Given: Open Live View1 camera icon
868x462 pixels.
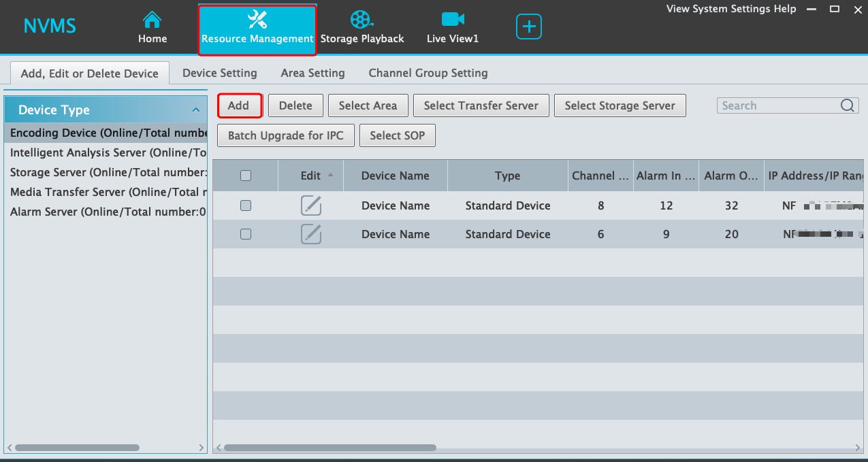Looking at the screenshot, I should tap(452, 19).
